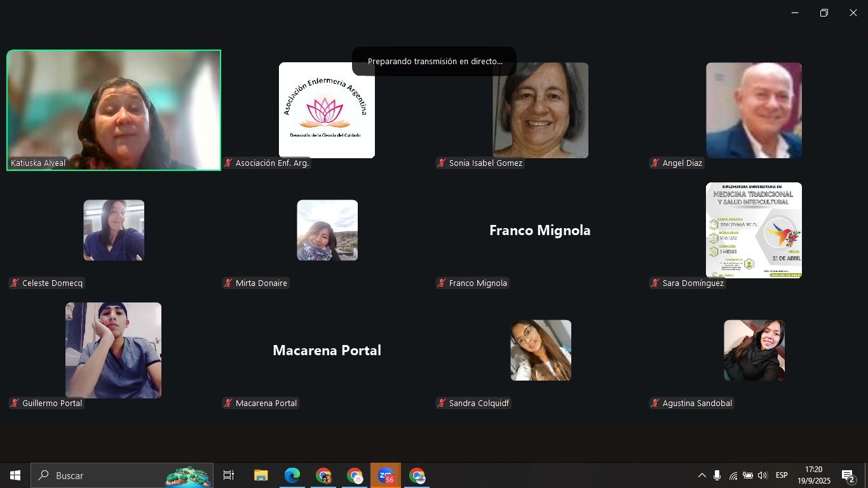Click Guillermo Portal's participant photo
The height and width of the screenshot is (488, 868).
pyautogui.click(x=113, y=350)
